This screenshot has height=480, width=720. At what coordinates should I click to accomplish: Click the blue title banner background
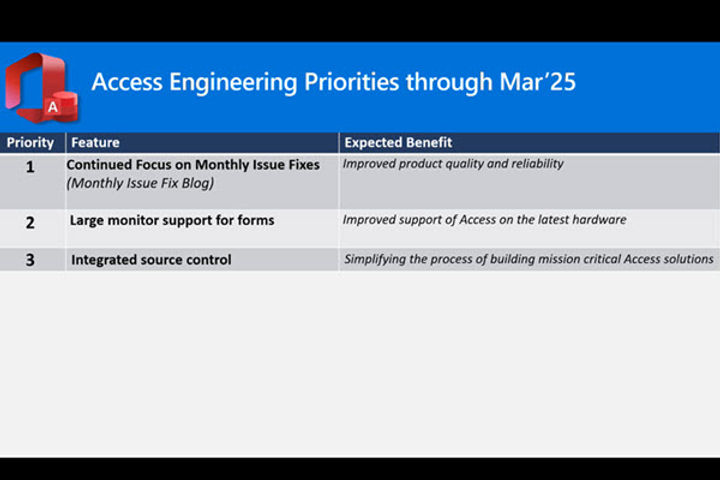click(643, 87)
